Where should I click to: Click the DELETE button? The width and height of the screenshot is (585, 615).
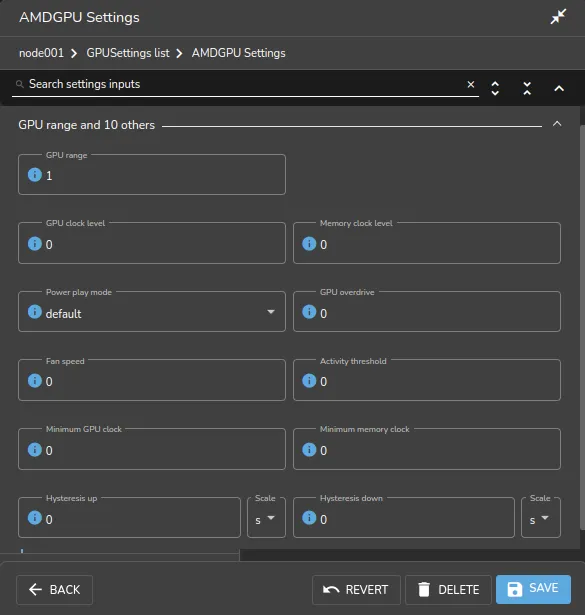(448, 590)
